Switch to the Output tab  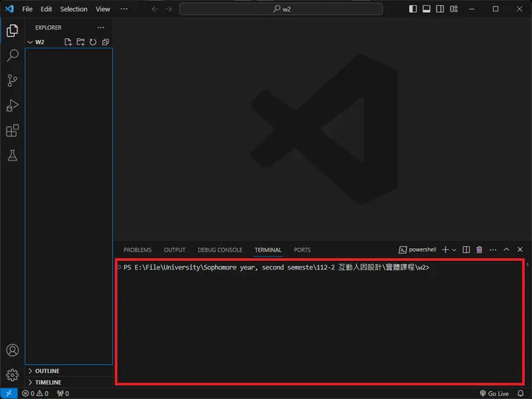coord(175,250)
